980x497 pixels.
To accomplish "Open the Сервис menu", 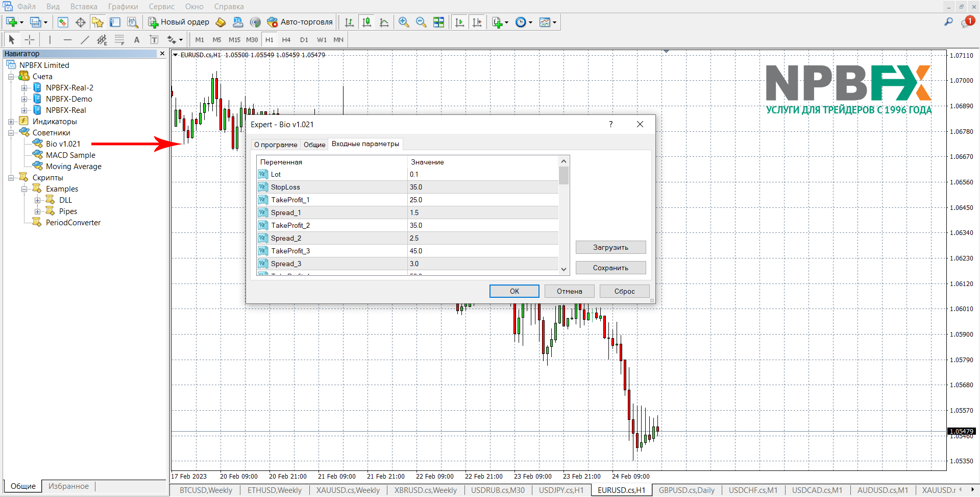I will [x=161, y=7].
